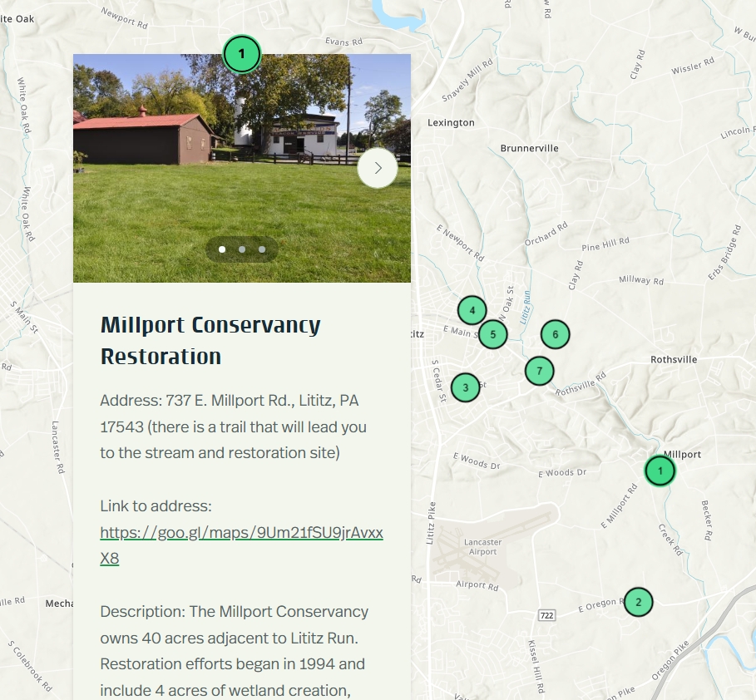This screenshot has height=700, width=756.
Task: Click the Kissel Hill Rd label
Action: pos(536,666)
